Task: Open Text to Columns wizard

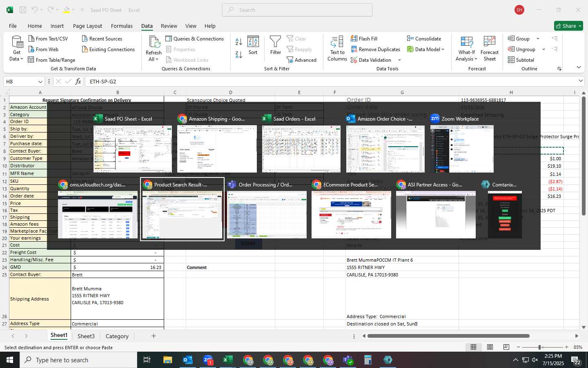Action: pos(337,49)
